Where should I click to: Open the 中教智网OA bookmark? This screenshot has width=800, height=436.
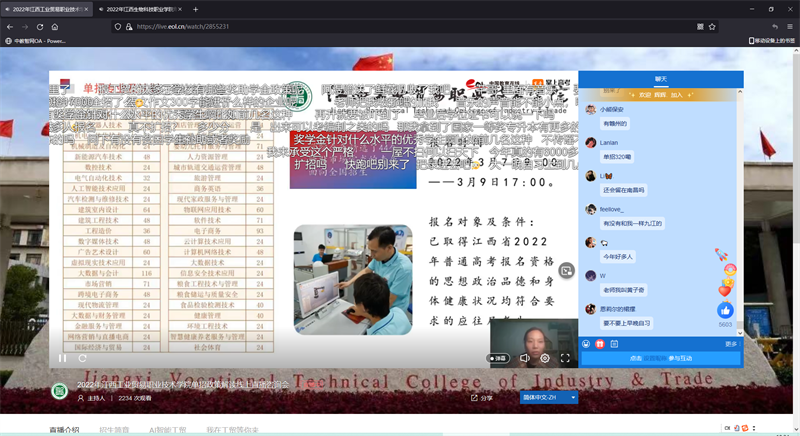pyautogui.click(x=36, y=41)
